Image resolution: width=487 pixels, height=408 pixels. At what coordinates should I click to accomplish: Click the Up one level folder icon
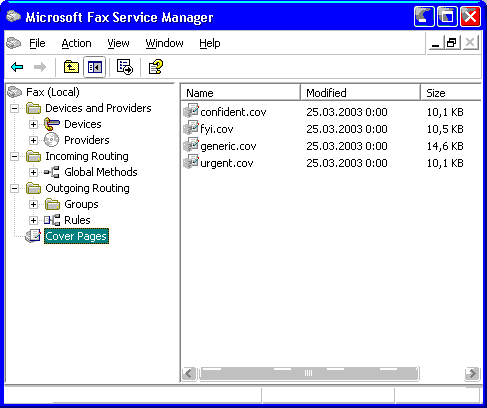[x=71, y=67]
